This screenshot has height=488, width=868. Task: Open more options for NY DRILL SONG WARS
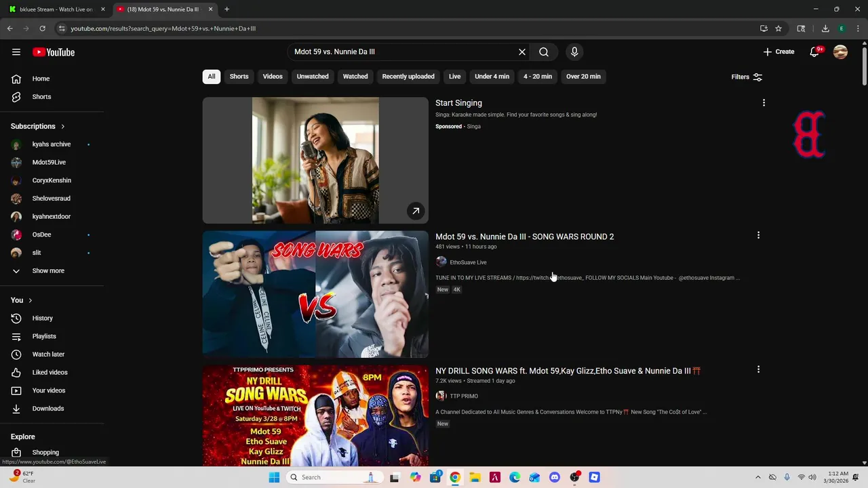pos(758,369)
